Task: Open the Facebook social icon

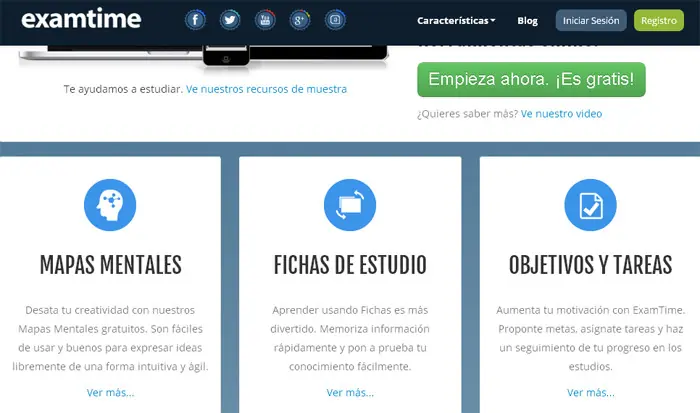Action: [195, 20]
